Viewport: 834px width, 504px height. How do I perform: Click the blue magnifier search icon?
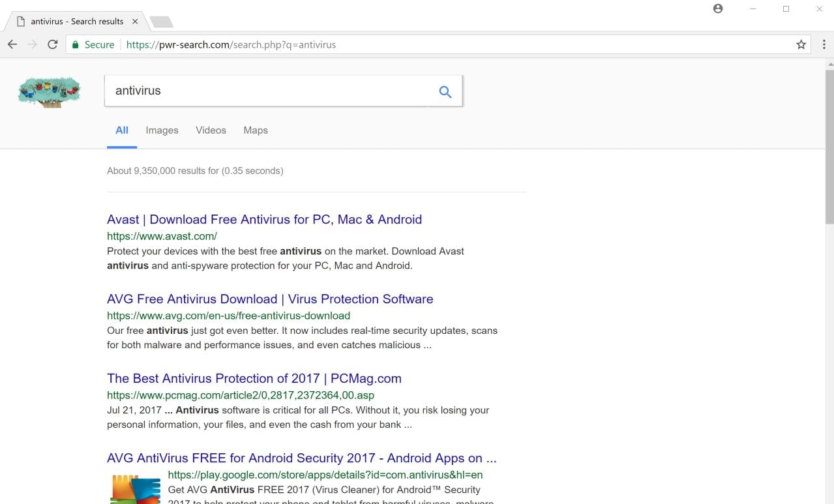(445, 91)
